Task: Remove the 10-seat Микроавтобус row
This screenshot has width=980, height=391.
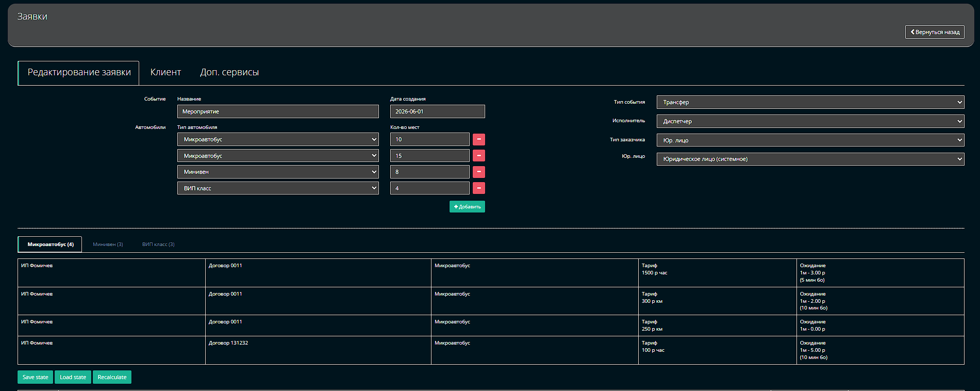Action: pyautogui.click(x=478, y=139)
